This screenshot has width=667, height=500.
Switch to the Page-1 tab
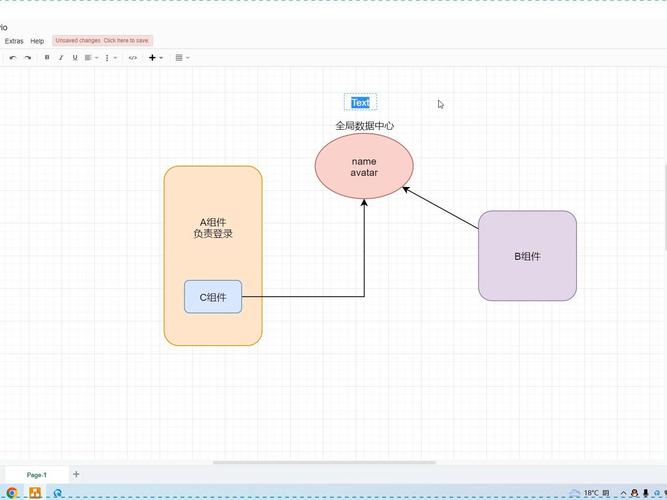pos(37,475)
